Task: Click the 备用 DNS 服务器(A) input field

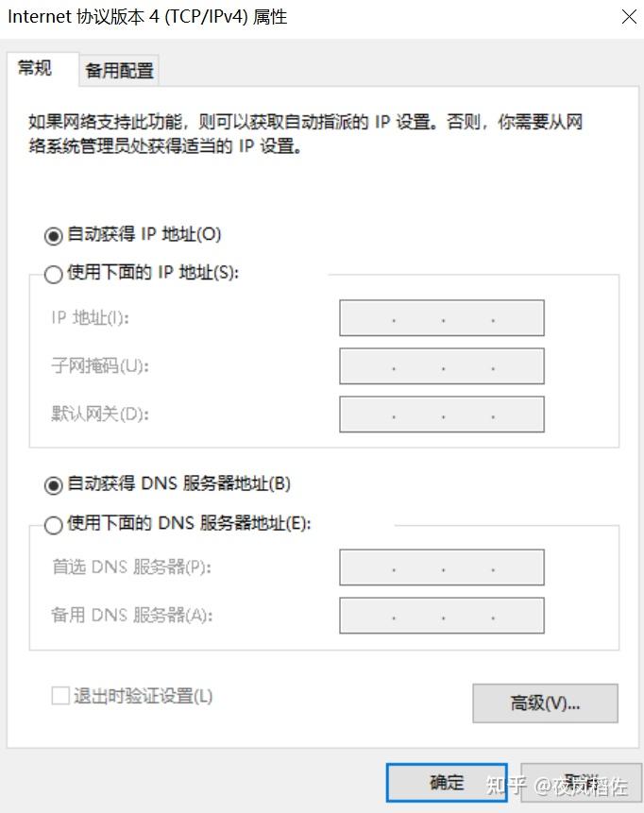Action: point(441,615)
